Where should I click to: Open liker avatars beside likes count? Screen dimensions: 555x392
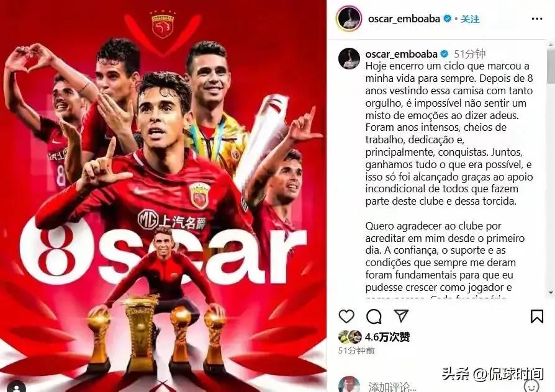click(x=350, y=337)
